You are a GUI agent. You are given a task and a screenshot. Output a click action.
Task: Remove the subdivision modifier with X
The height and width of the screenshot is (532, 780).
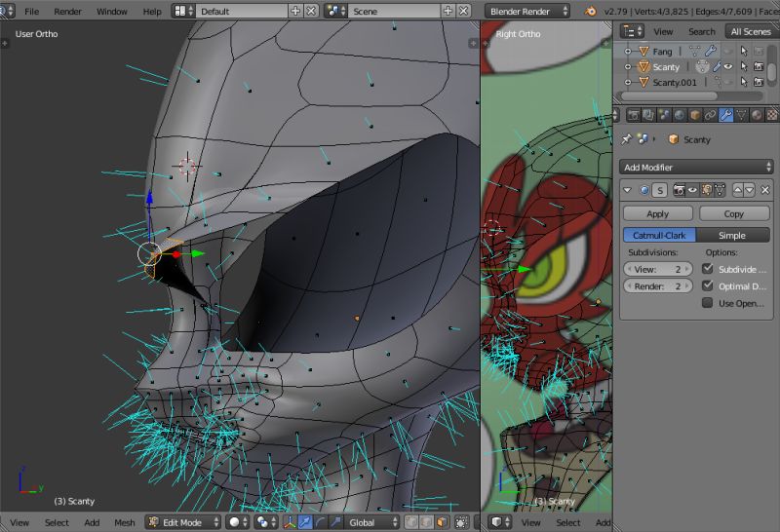[x=765, y=190]
